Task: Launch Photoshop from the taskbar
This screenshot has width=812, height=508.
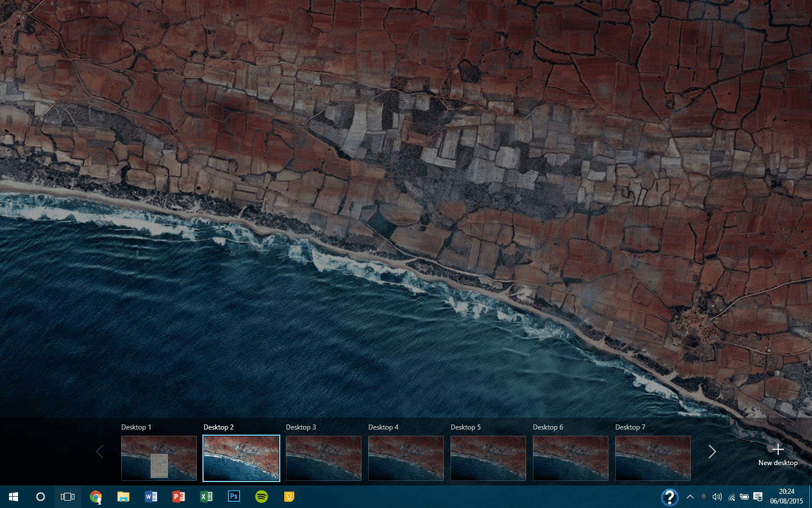Action: pos(233,497)
